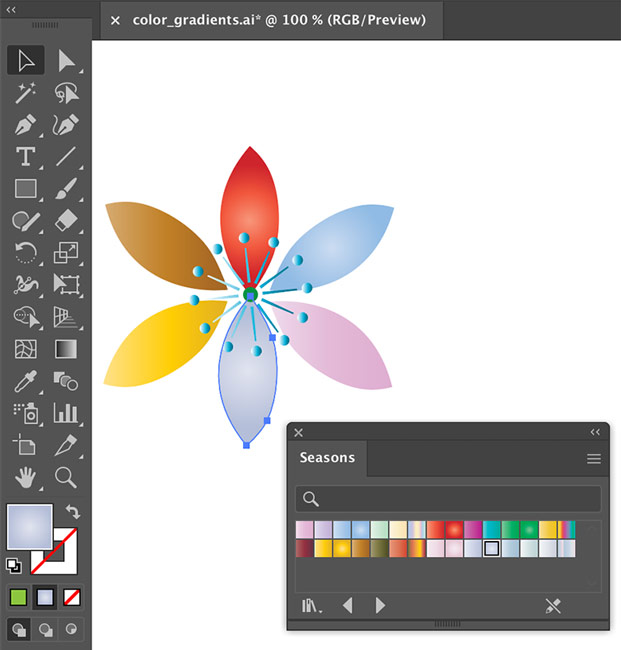621x650 pixels.
Task: Pick the Gradient tool in toolbar
Action: click(x=66, y=349)
